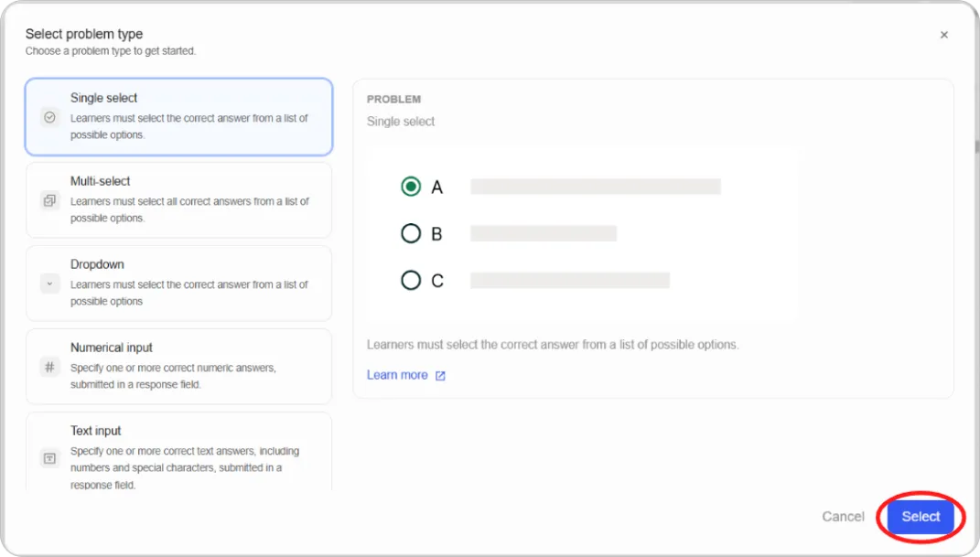Confirm with the blue Select button
980x557 pixels.
coord(921,517)
